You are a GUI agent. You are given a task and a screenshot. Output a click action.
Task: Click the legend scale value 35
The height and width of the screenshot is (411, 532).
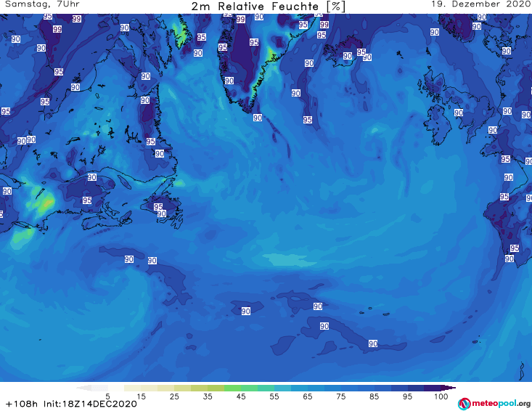[x=208, y=396]
